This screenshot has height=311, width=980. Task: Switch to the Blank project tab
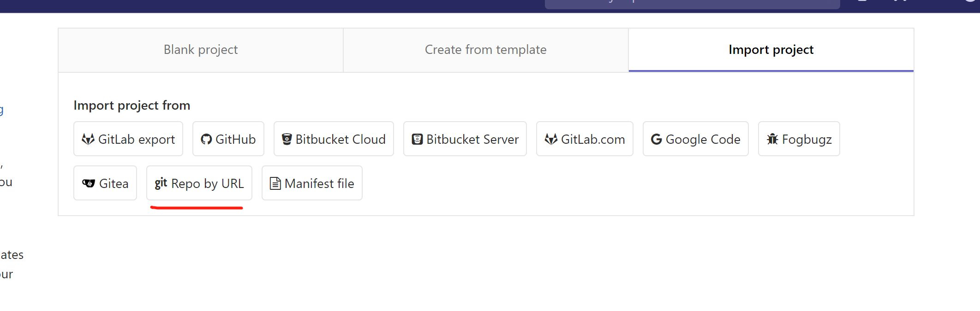point(201,50)
